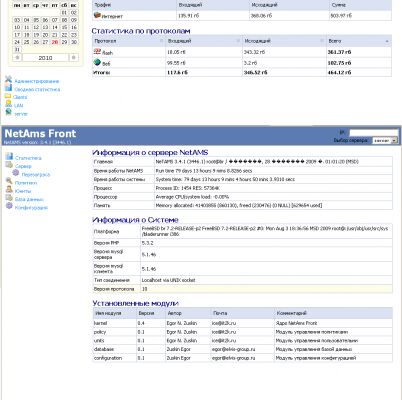Click the Clients folder icon
Viewport: 402px width, 400px height.
click(8, 96)
